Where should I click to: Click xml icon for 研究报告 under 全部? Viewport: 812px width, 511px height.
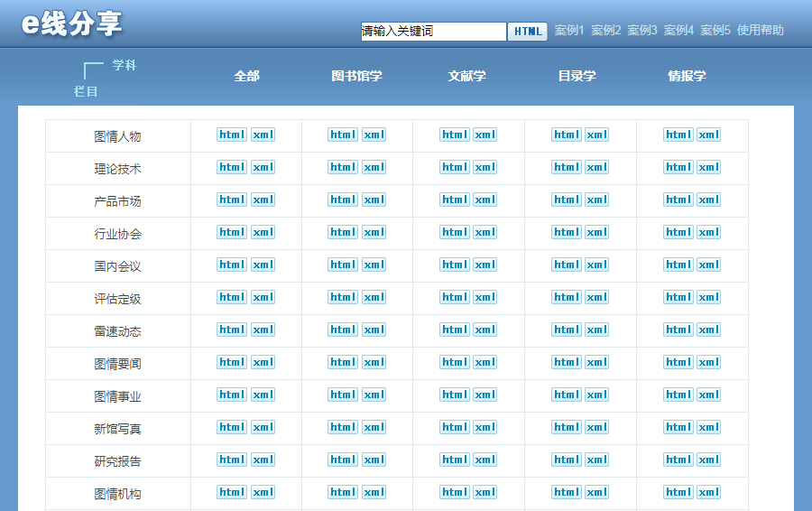tap(263, 460)
